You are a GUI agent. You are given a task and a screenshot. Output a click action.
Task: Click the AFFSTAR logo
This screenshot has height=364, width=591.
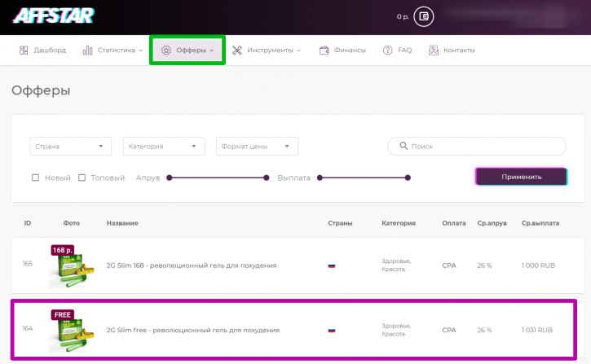54,16
